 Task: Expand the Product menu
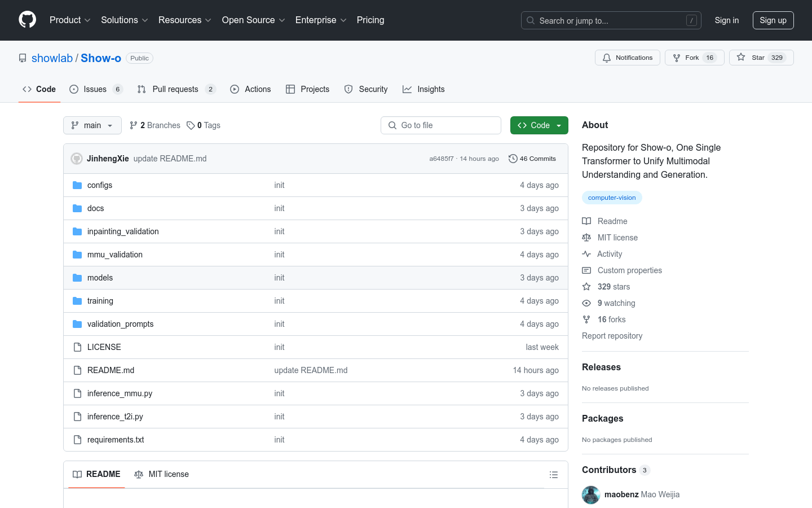(70, 20)
